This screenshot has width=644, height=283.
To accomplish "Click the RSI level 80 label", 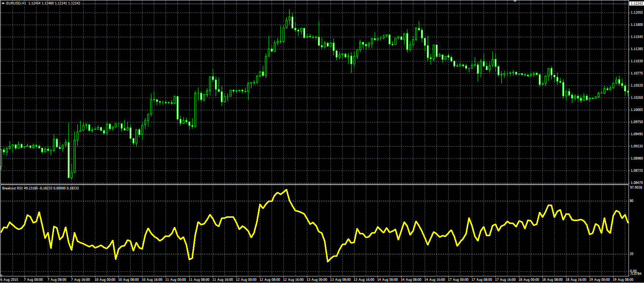I will (x=632, y=201).
